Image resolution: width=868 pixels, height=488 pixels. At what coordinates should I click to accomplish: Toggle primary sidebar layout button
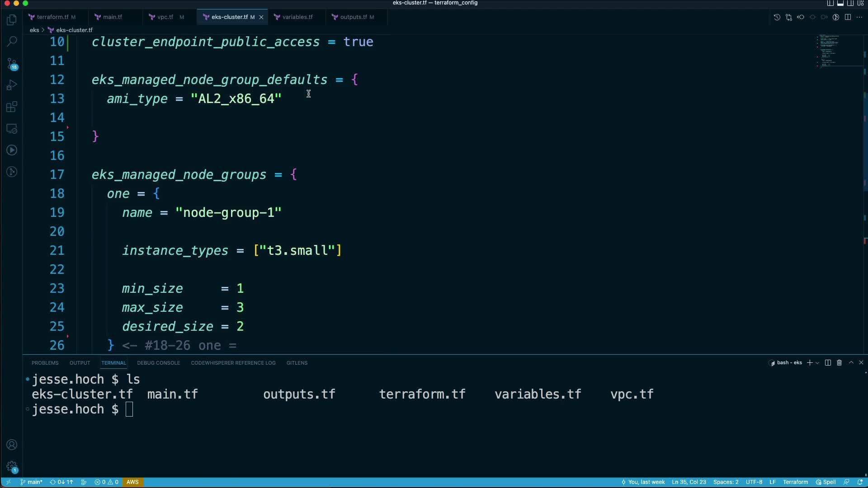click(x=830, y=3)
